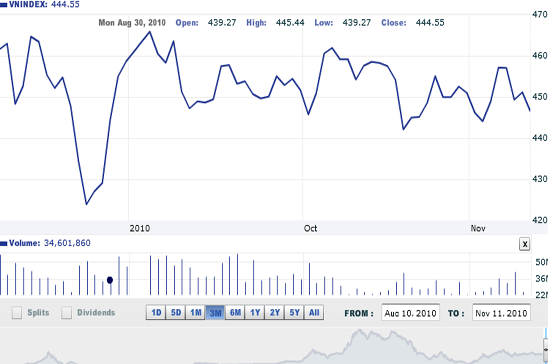Select the All time range
Image resolution: width=550 pixels, height=364 pixels.
[x=314, y=312]
